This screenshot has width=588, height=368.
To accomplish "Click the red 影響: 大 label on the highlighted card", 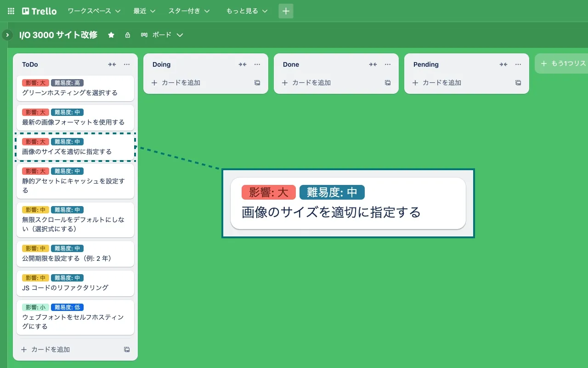I will (268, 192).
